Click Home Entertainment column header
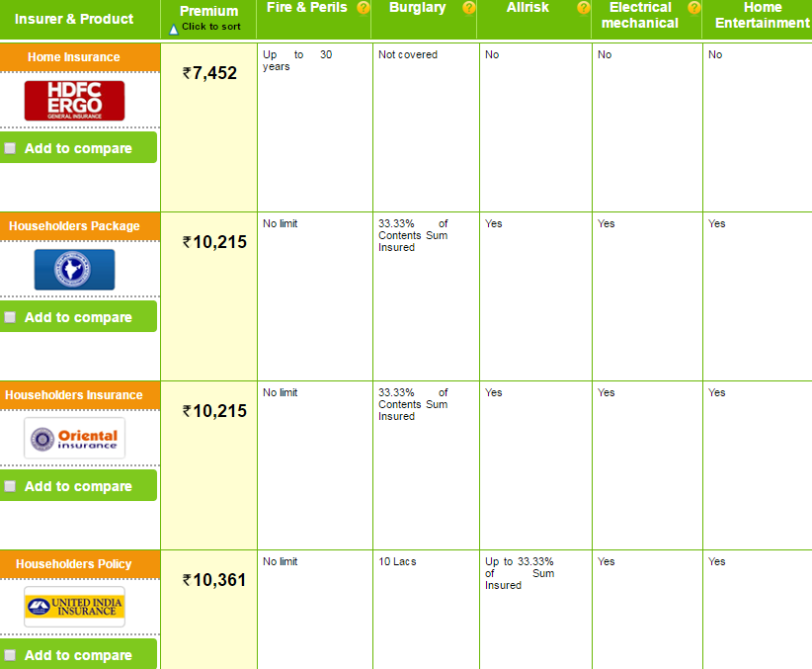This screenshot has width=812, height=669. (763, 15)
